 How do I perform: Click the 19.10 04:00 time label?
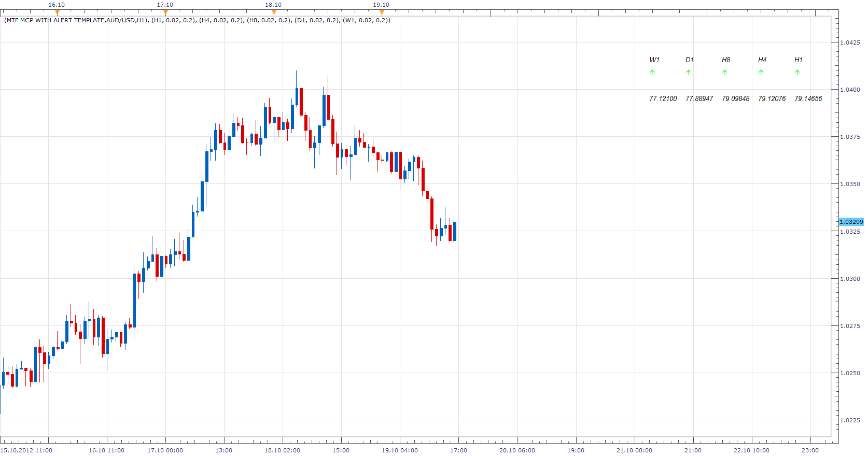point(400,450)
